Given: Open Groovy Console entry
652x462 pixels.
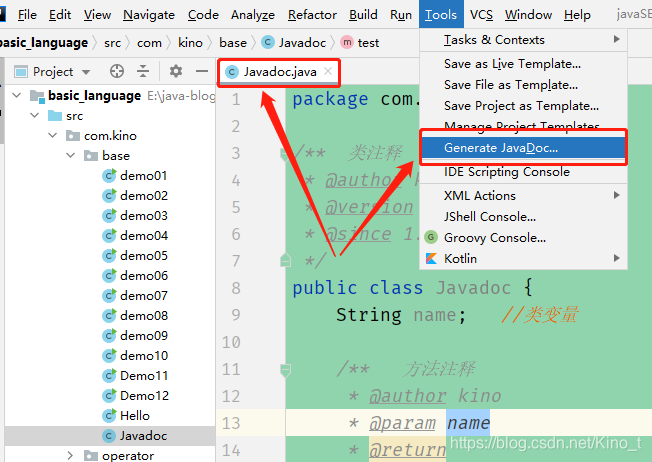Looking at the screenshot, I should click(523, 237).
